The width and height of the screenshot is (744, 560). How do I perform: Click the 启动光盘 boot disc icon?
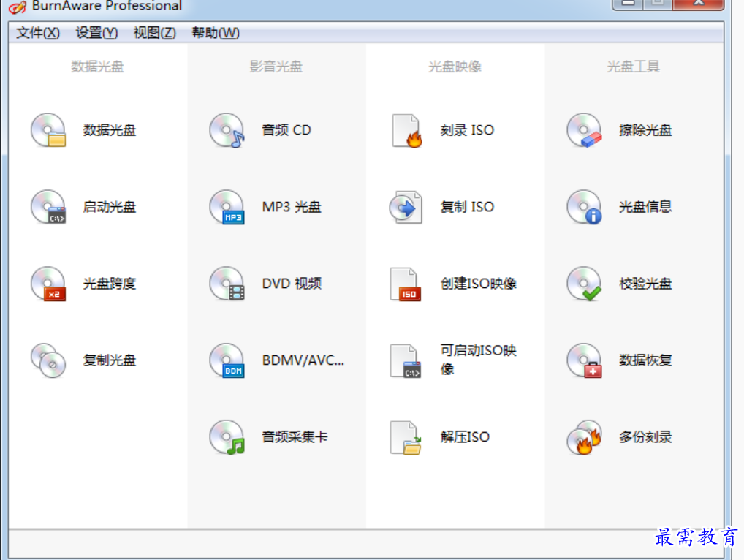coord(48,207)
